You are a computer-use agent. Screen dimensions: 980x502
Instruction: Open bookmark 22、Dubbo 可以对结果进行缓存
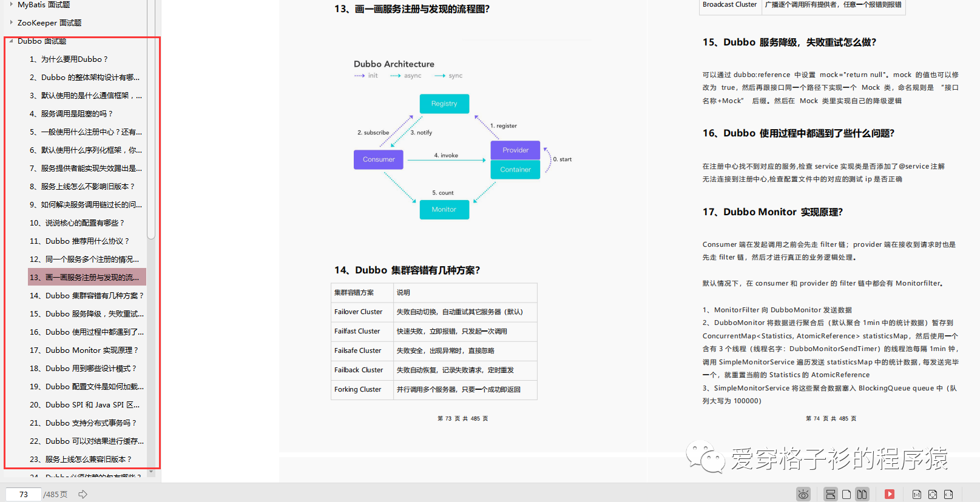pyautogui.click(x=87, y=441)
